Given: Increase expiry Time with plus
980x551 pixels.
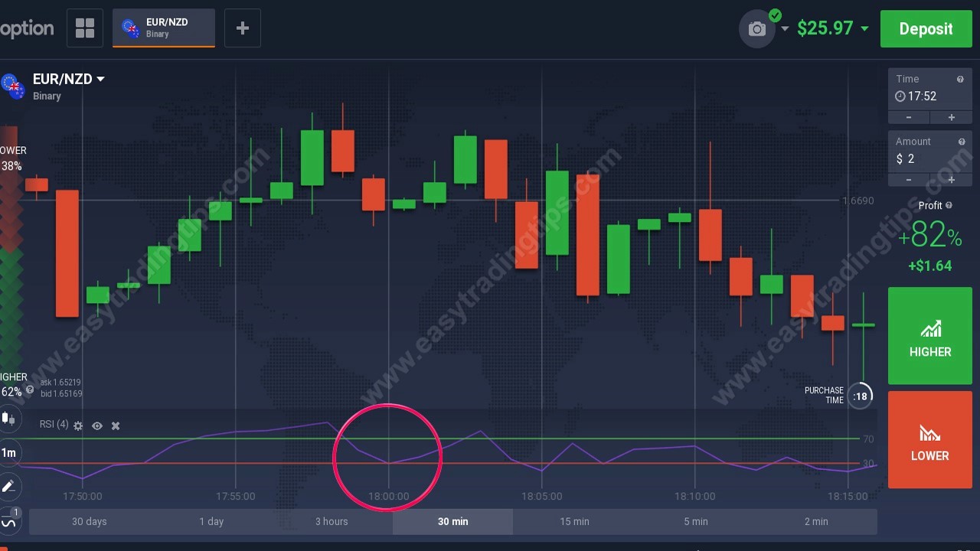Looking at the screenshot, I should point(951,117).
